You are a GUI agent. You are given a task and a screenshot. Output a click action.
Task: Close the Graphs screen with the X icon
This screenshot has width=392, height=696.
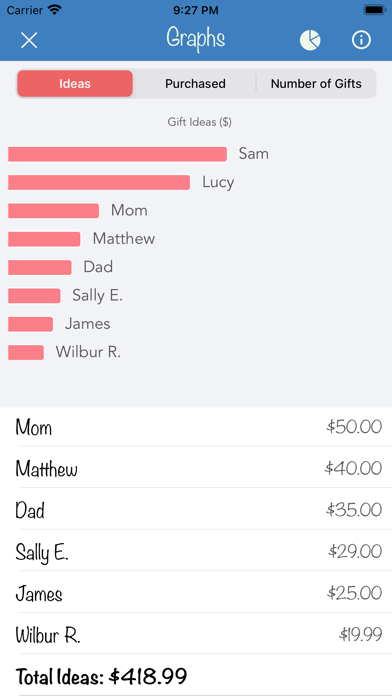[29, 40]
